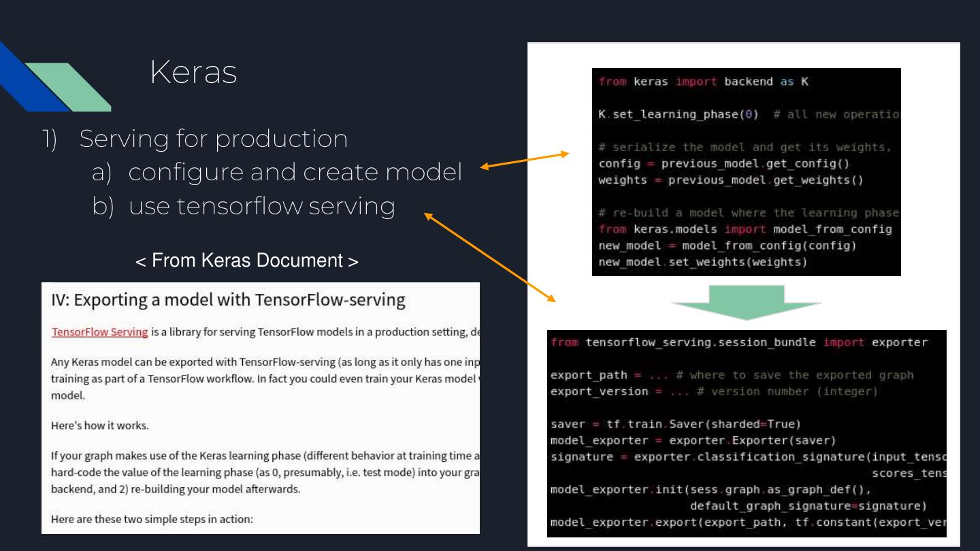Click the Keras slide title

click(x=193, y=73)
